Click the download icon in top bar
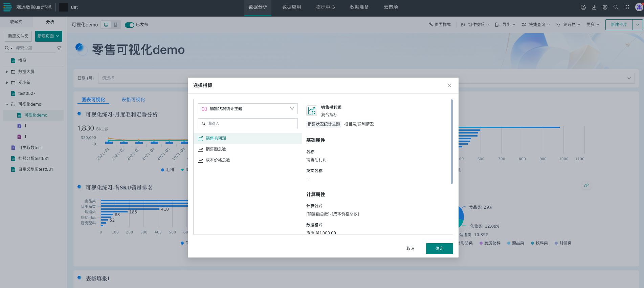 [594, 7]
